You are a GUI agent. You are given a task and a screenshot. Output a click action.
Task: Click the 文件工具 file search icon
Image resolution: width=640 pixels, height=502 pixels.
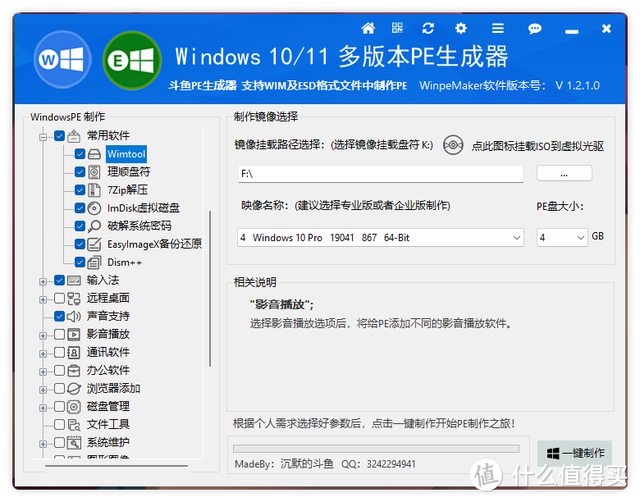(74, 424)
